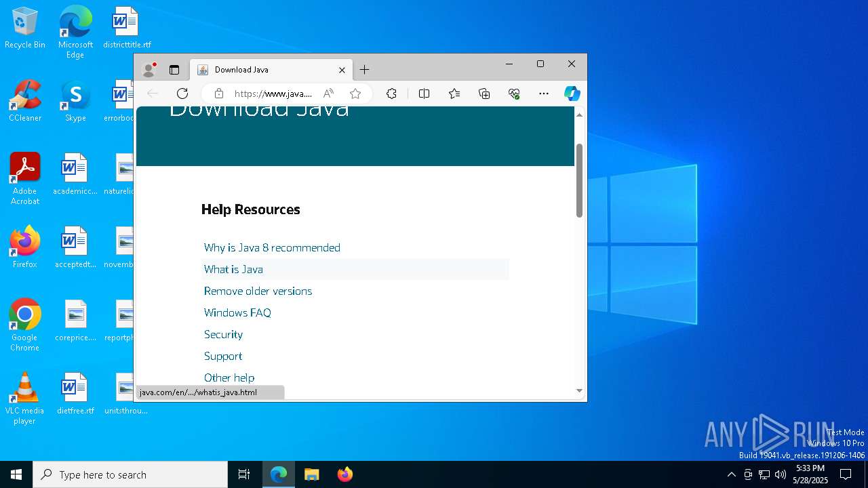Select academicc... document on desktop
Screen dimensions: 868x488
(x=75, y=175)
